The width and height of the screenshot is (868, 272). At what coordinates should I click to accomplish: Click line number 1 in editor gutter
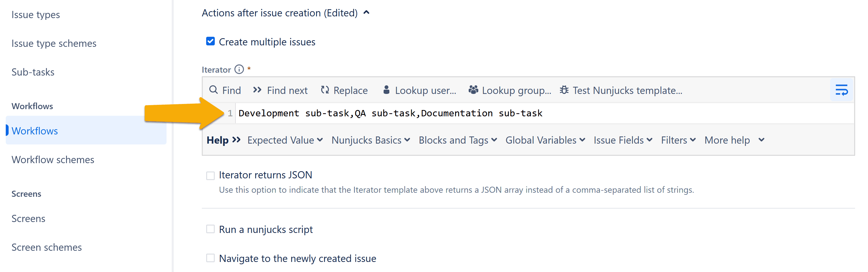(x=230, y=113)
